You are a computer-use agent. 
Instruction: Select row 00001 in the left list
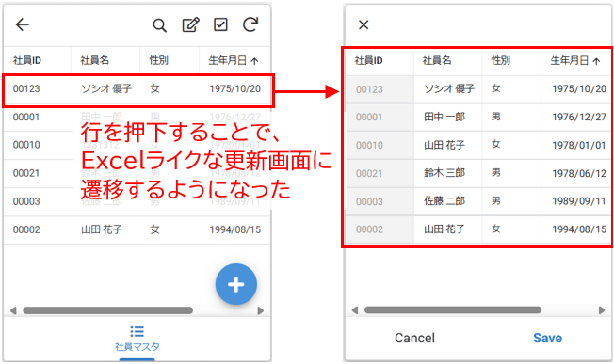pos(137,118)
